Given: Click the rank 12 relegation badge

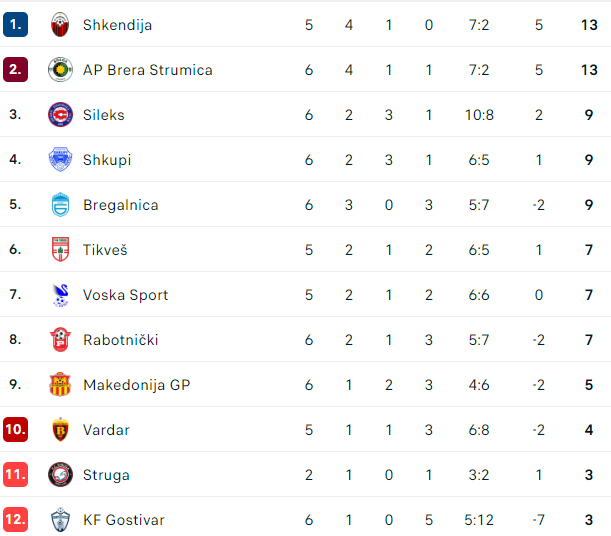Looking at the screenshot, I should point(16,520).
